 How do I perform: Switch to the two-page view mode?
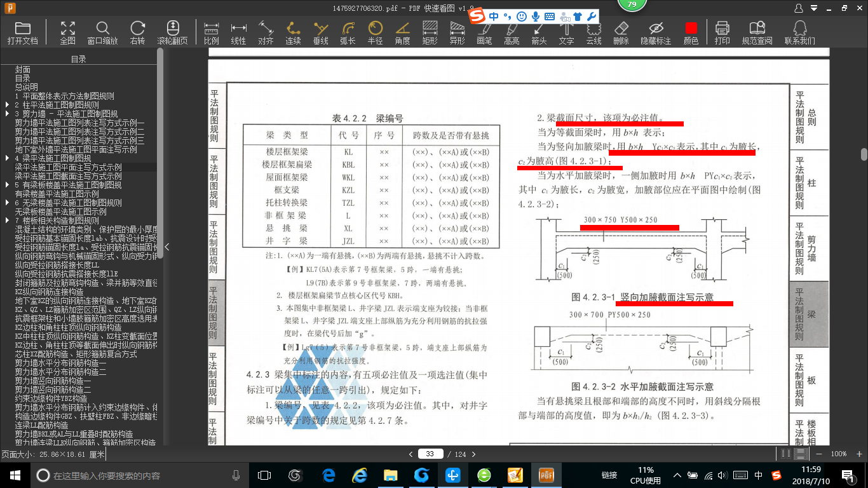tap(787, 454)
